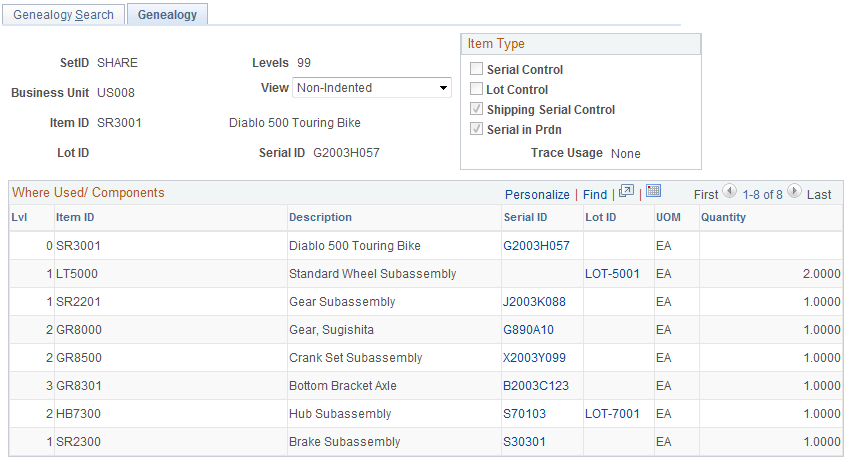
Task: Toggle the Serial Control checkbox
Action: click(476, 69)
